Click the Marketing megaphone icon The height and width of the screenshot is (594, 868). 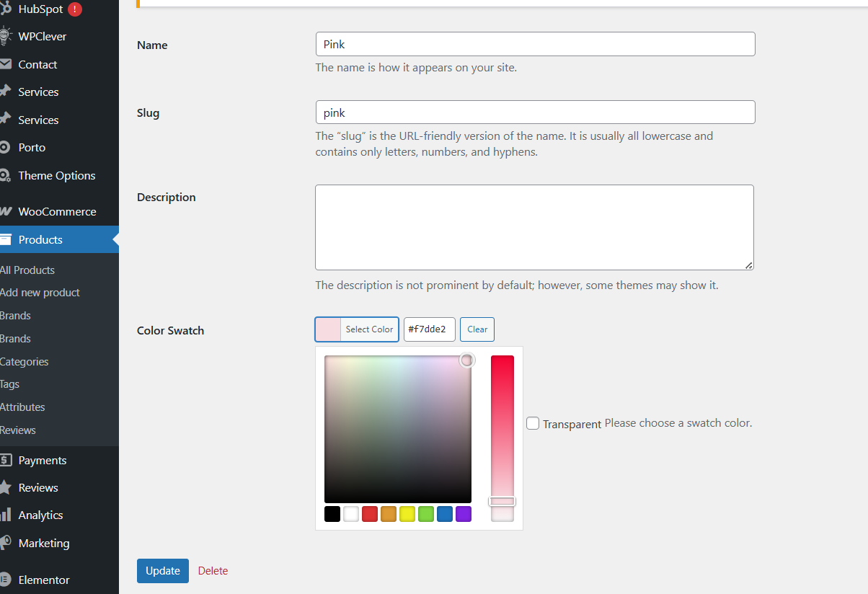(5, 543)
